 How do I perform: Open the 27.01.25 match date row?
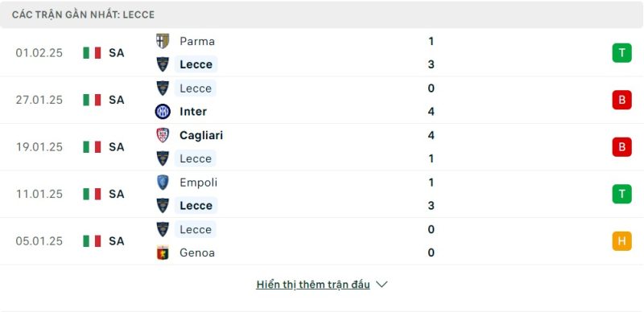tap(322, 100)
